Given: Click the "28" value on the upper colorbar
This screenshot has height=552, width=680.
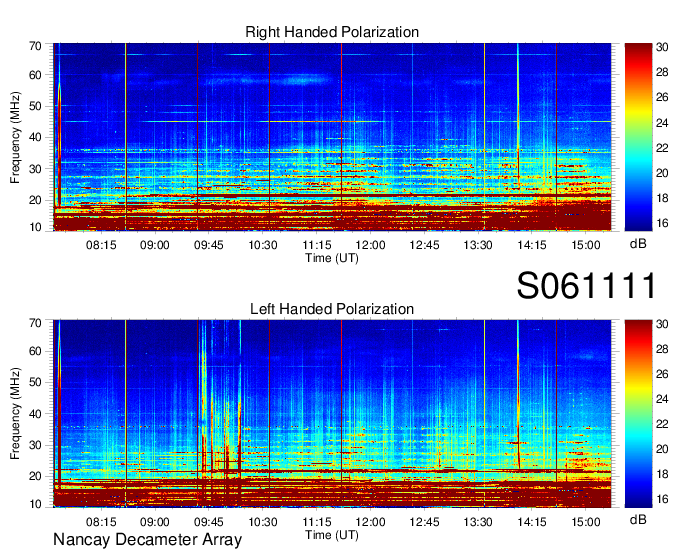Looking at the screenshot, I should coord(662,72).
